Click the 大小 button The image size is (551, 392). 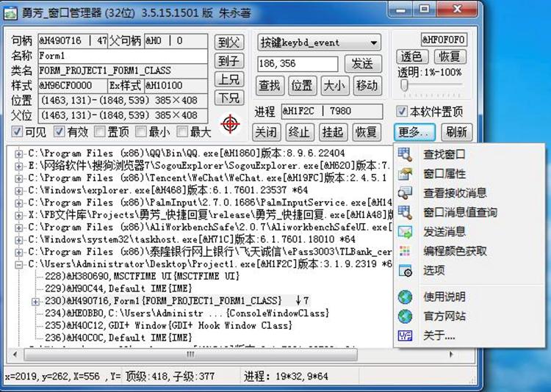tap(334, 85)
